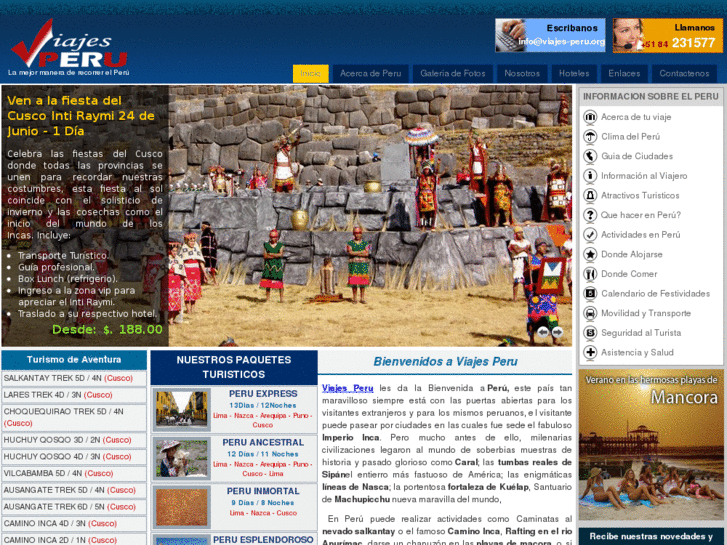727x545 pixels.
Task: Click the Viajes Peru logo
Action: (x=69, y=47)
